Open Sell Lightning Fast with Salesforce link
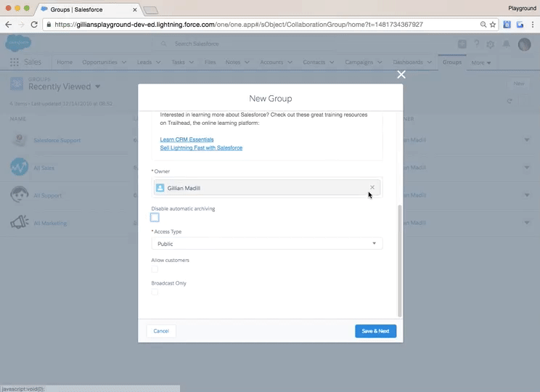 coord(201,148)
